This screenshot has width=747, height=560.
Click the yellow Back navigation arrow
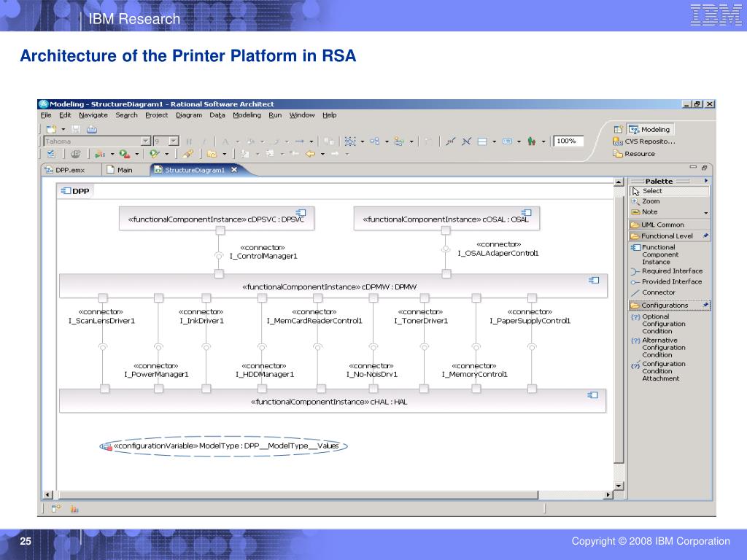click(x=310, y=154)
